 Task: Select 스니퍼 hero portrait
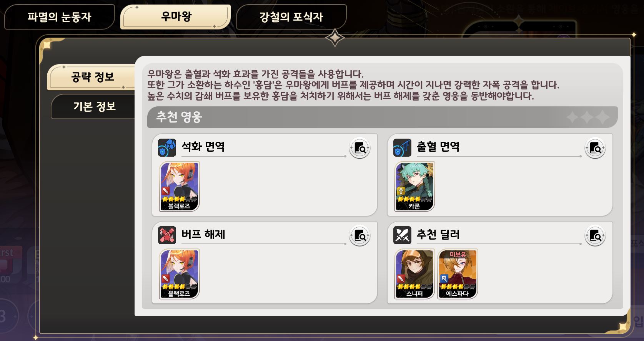(414, 274)
